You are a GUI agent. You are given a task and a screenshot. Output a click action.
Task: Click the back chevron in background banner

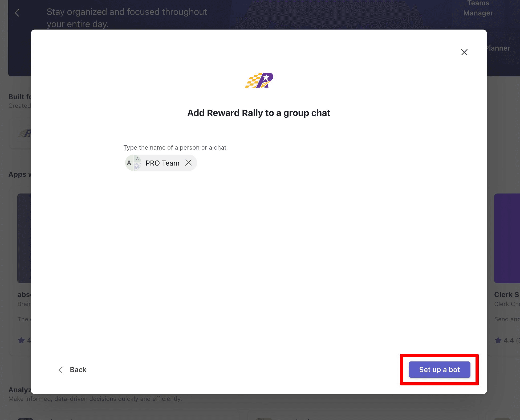click(17, 13)
